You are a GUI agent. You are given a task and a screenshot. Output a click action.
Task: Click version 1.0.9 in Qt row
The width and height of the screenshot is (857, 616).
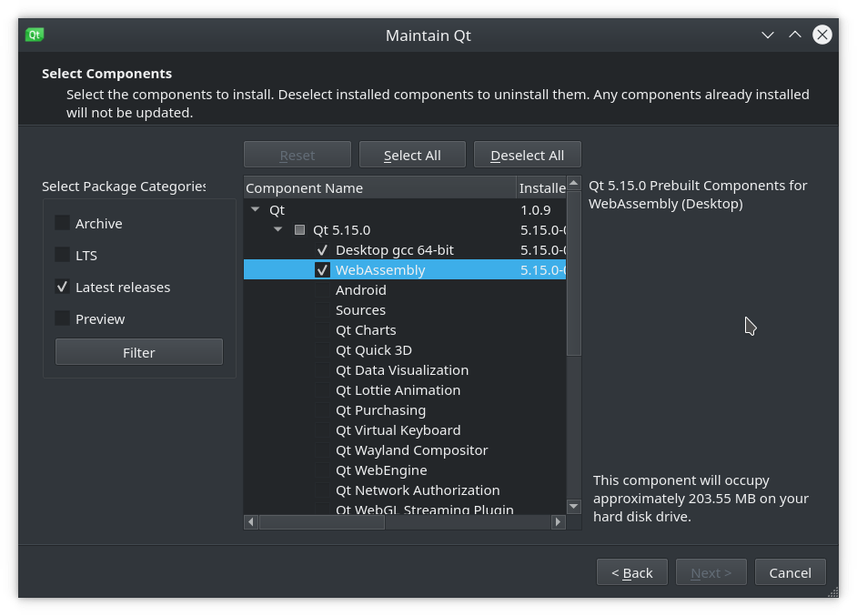536,210
